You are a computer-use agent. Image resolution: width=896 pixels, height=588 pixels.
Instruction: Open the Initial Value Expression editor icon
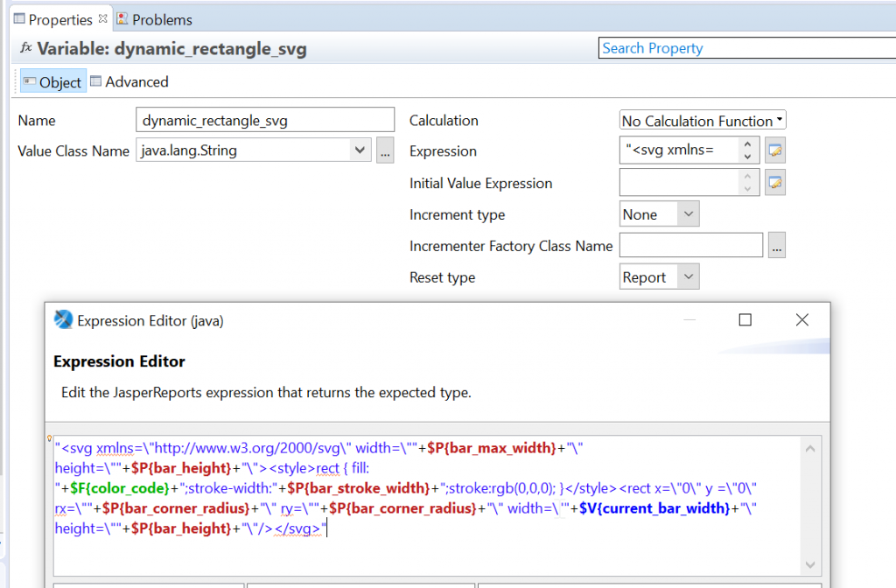(x=777, y=182)
